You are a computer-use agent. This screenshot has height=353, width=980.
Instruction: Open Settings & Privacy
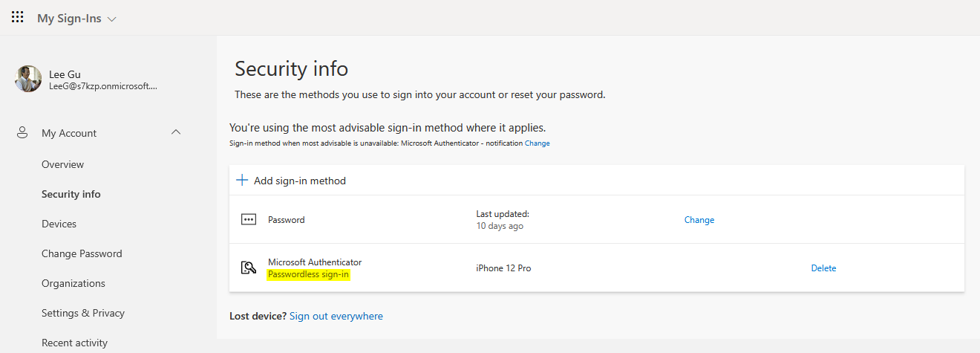click(83, 313)
